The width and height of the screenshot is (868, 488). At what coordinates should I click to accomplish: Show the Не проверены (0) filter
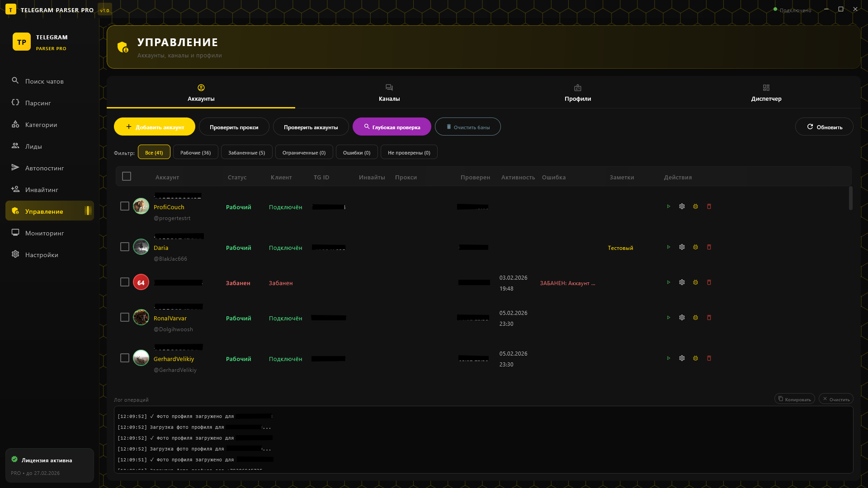[x=409, y=152]
